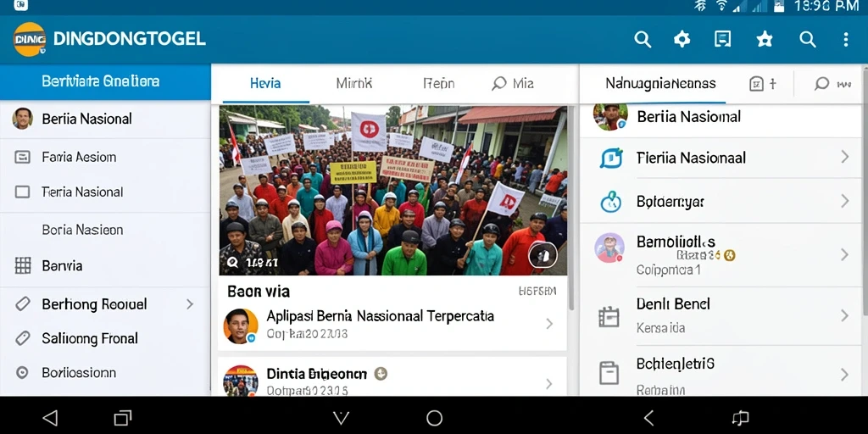The image size is (868, 434).
Task: Expand the Denli Benel row chevron
Action: 845,315
